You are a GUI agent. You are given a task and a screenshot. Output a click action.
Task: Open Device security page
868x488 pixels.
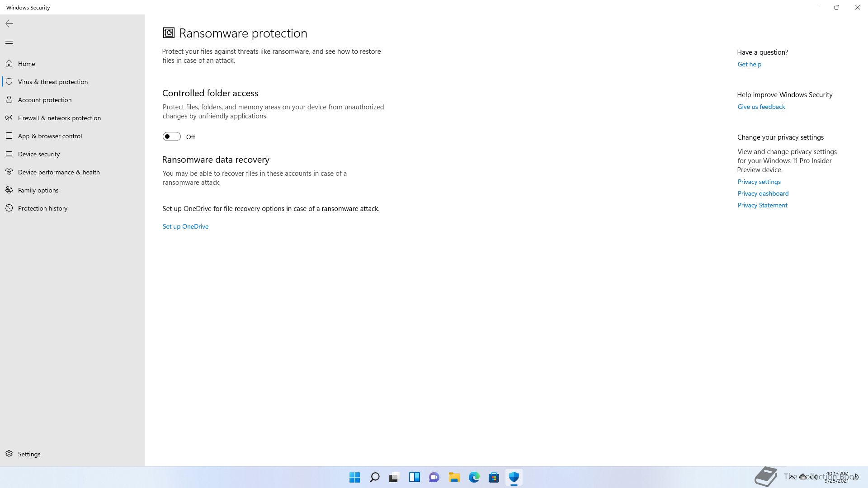(72, 154)
